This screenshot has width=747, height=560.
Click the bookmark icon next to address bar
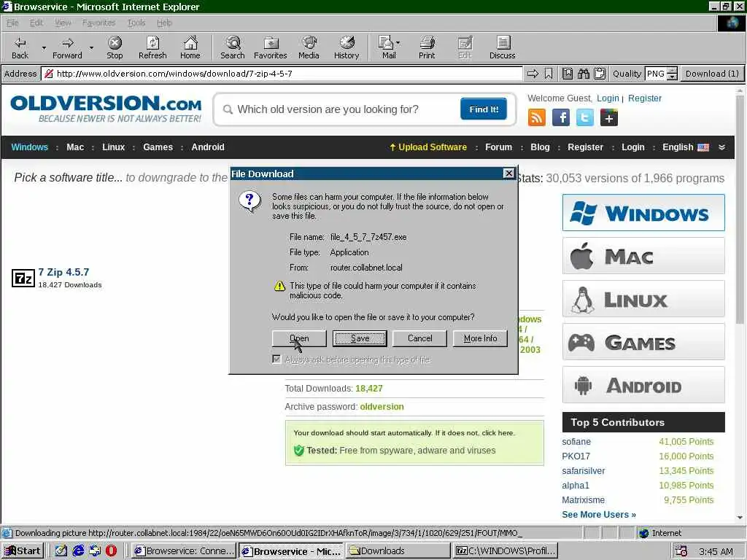tap(549, 74)
